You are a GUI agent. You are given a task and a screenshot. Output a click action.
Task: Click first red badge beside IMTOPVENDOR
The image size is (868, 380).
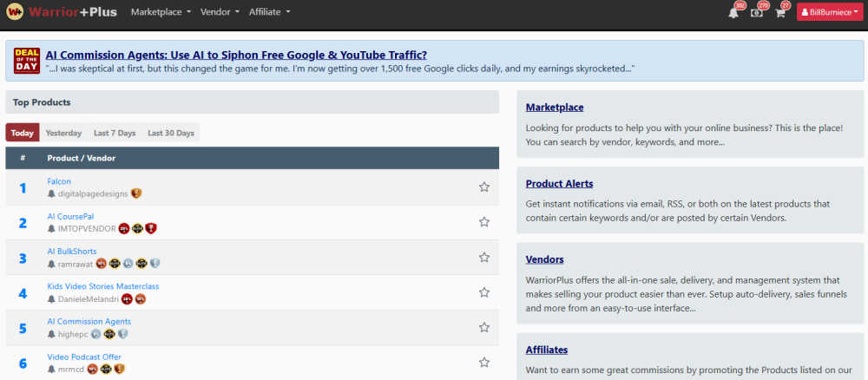click(124, 228)
